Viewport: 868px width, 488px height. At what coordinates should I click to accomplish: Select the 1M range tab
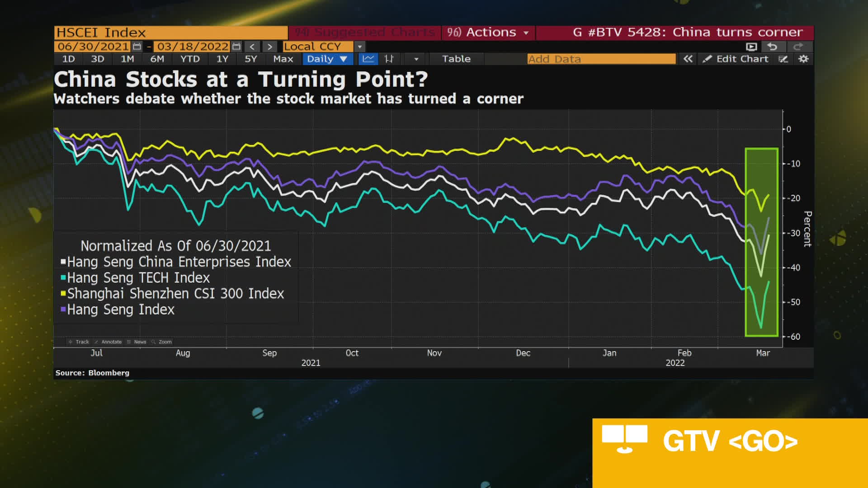coord(127,59)
